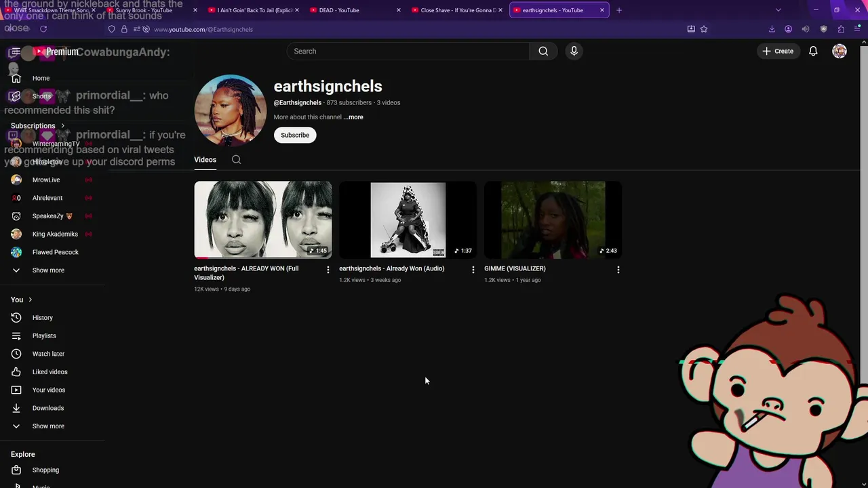This screenshot has width=868, height=488.
Task: Click tracking protection shield icon
Action: [x=112, y=29]
